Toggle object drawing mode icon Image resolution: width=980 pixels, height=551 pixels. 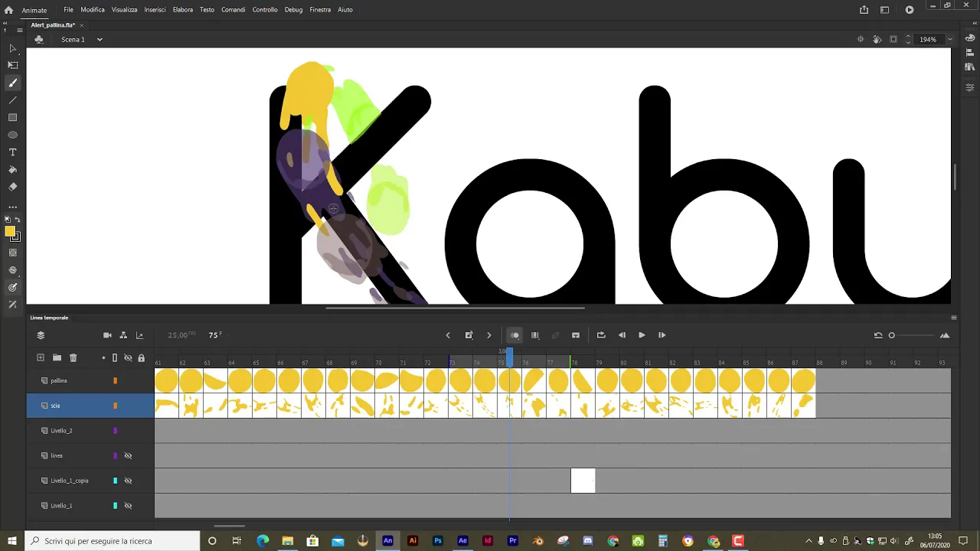click(x=12, y=253)
